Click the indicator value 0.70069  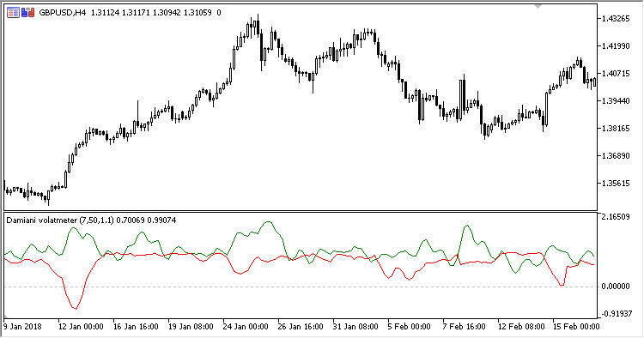(131, 220)
